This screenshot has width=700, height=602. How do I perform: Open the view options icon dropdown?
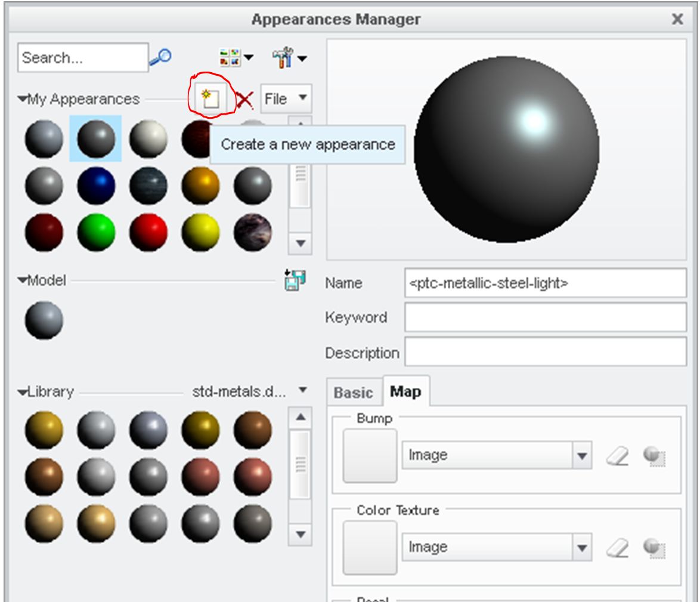point(237,58)
